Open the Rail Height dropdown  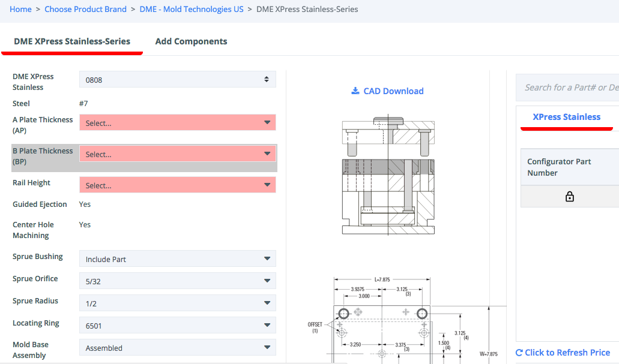178,185
